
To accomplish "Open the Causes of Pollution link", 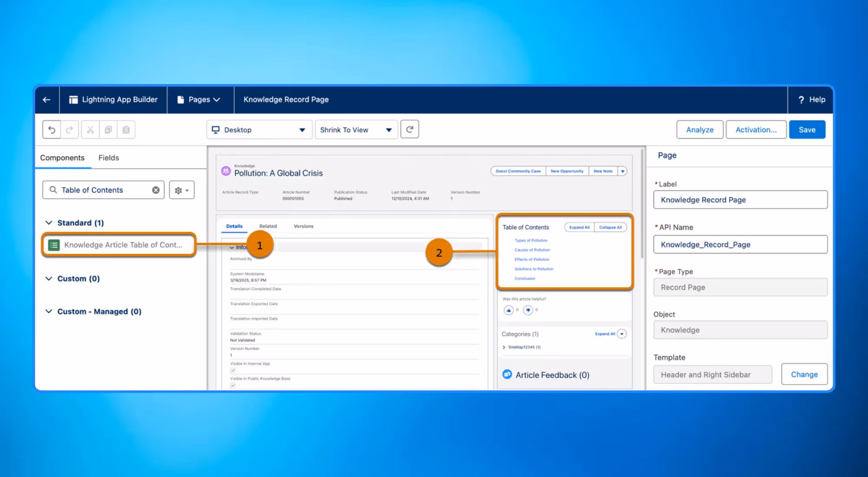I will (x=532, y=250).
